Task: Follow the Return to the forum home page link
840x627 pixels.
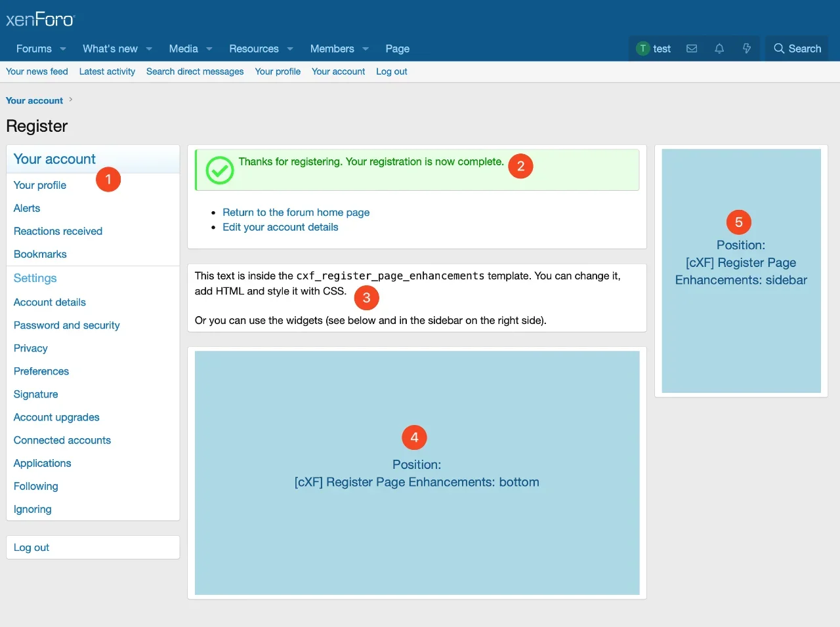Action: pos(296,212)
